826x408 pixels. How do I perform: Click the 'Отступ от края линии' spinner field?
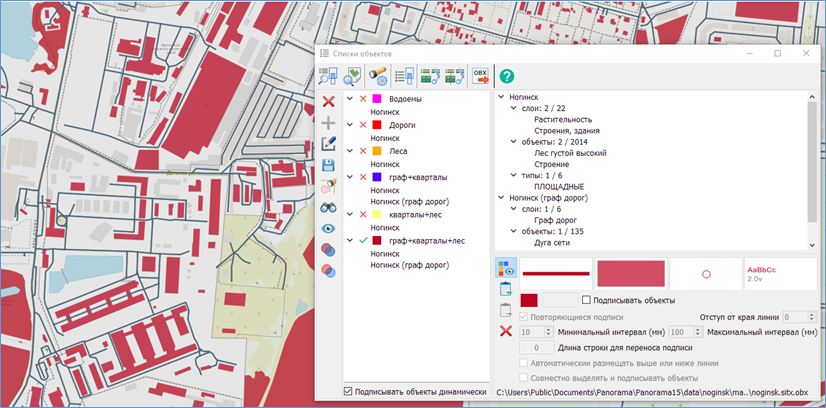(x=796, y=316)
